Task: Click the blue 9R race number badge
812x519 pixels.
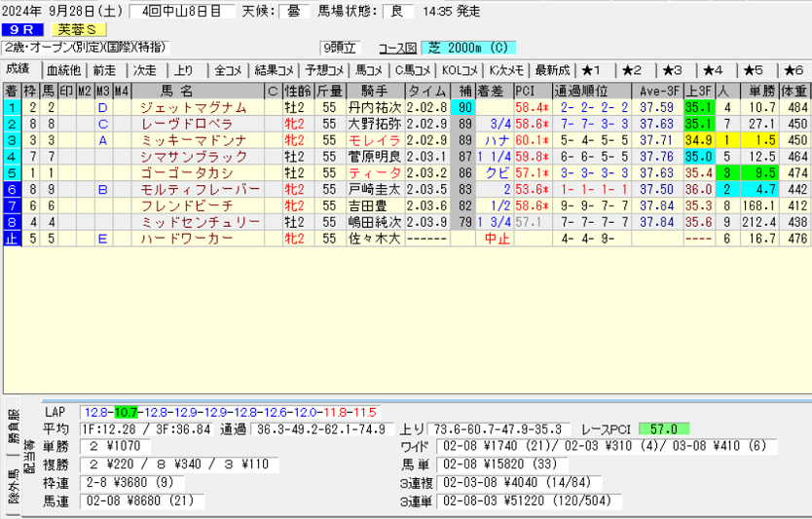Action: (19, 29)
